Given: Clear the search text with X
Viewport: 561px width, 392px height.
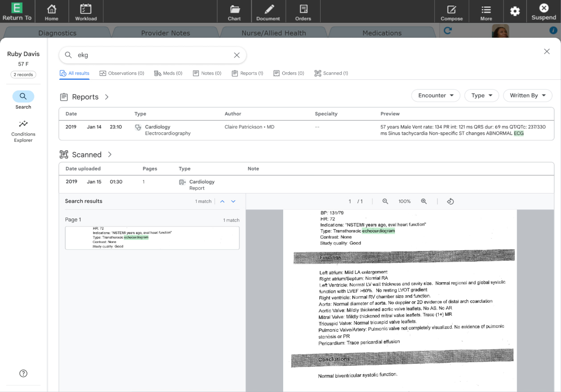Looking at the screenshot, I should [x=237, y=55].
